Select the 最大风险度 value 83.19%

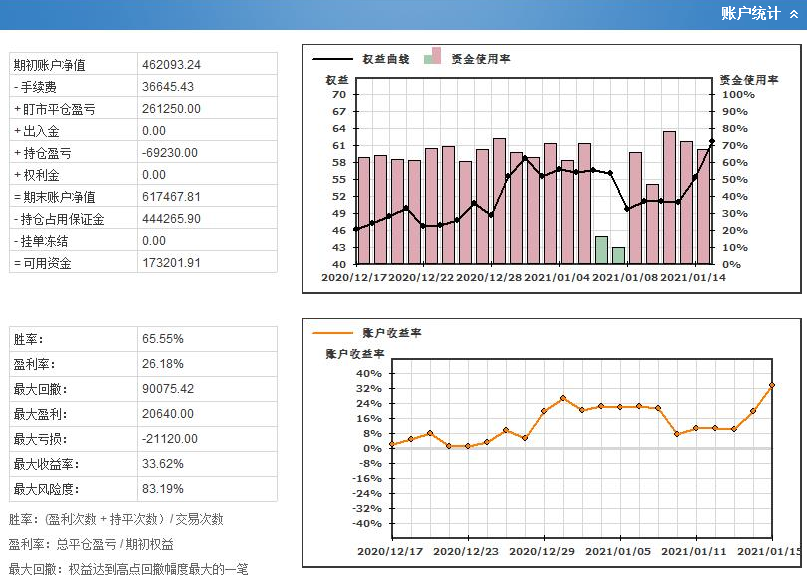point(162,489)
